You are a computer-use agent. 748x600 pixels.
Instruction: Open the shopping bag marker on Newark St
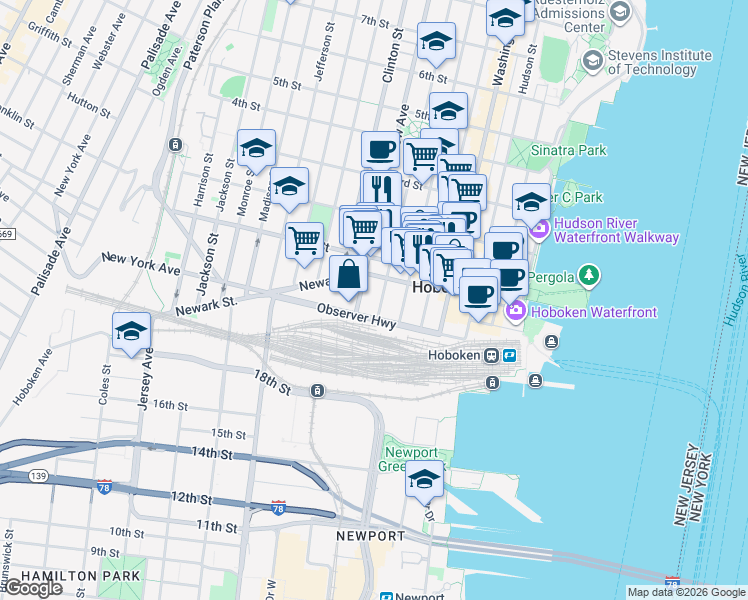coord(348,277)
